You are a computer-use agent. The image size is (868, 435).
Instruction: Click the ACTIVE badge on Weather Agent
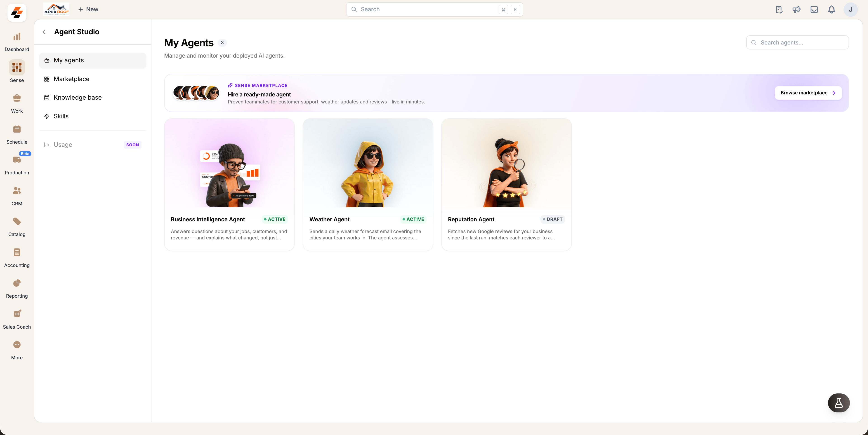pyautogui.click(x=413, y=220)
